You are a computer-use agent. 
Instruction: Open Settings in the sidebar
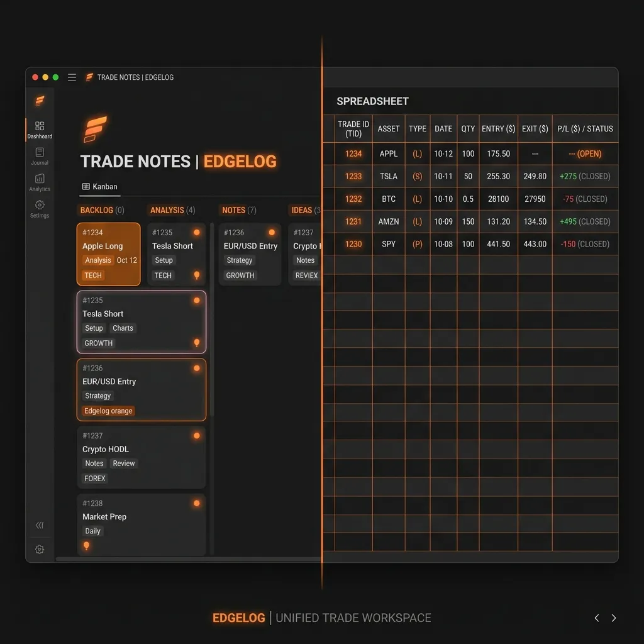[x=40, y=209]
